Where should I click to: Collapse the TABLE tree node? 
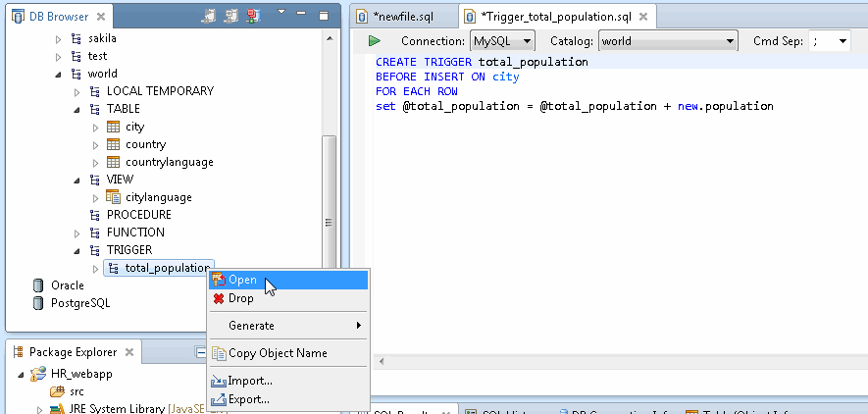[x=77, y=109]
